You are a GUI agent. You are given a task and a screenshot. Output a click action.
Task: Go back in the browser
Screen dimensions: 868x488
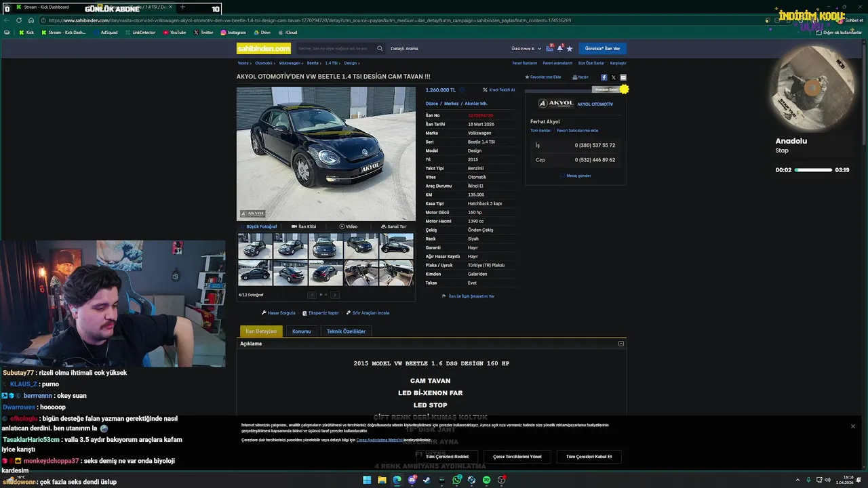coord(7,20)
